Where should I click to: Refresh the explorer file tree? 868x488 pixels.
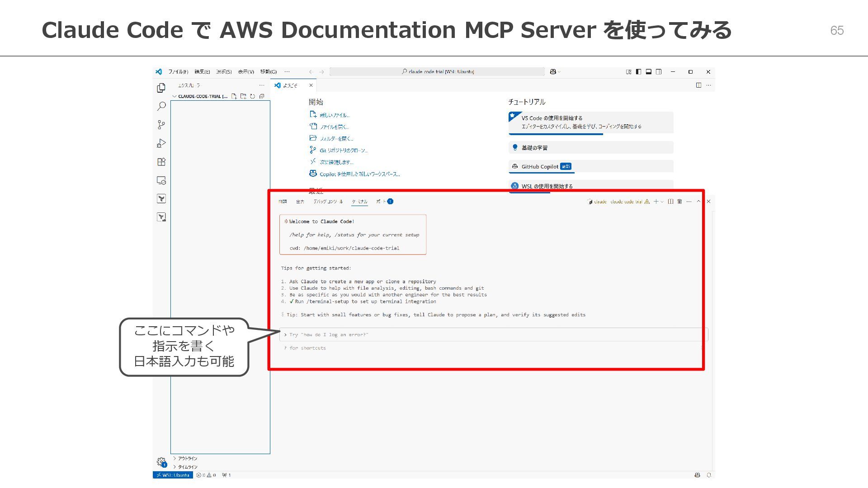pos(252,96)
